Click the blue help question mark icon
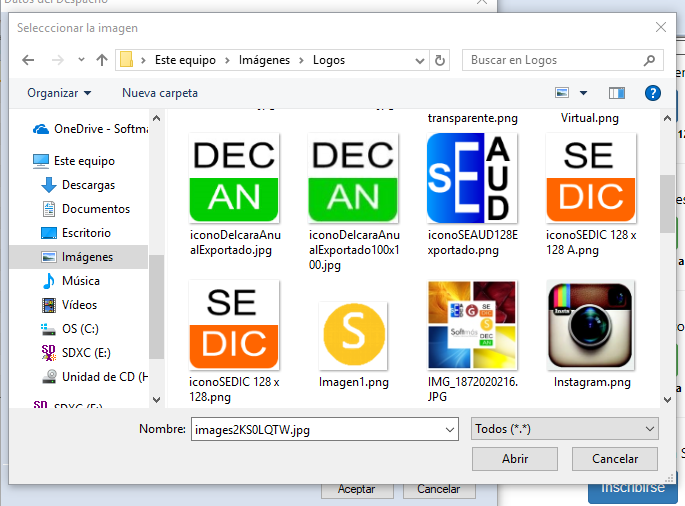Viewport: 685px width, 506px height. pyautogui.click(x=652, y=93)
